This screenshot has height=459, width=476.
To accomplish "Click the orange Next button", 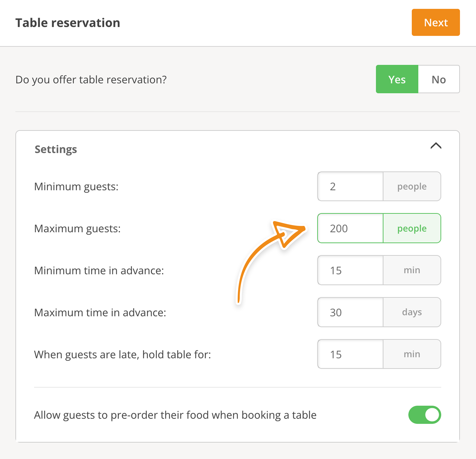I will click(x=435, y=23).
